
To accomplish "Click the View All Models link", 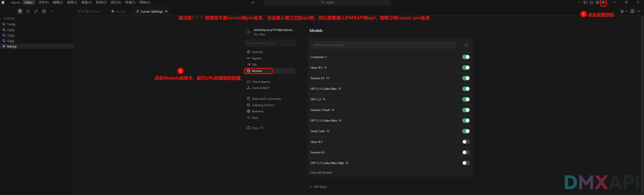I will (321, 172).
